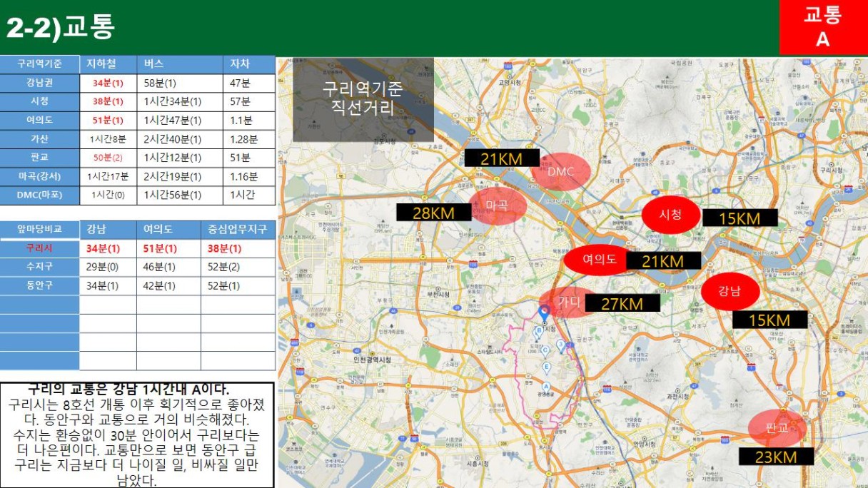The width and height of the screenshot is (868, 488).
Task: Select the 구리역기준 header cell
Action: click(x=39, y=64)
